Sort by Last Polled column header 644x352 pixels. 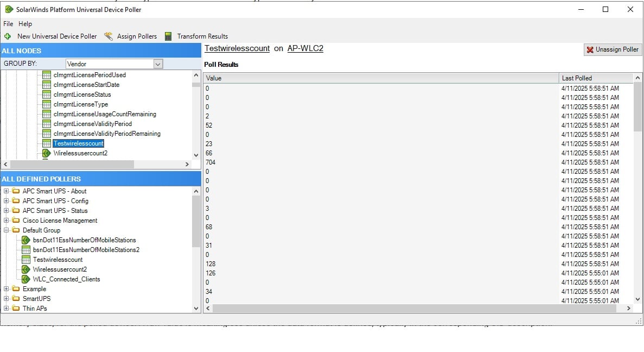596,78
